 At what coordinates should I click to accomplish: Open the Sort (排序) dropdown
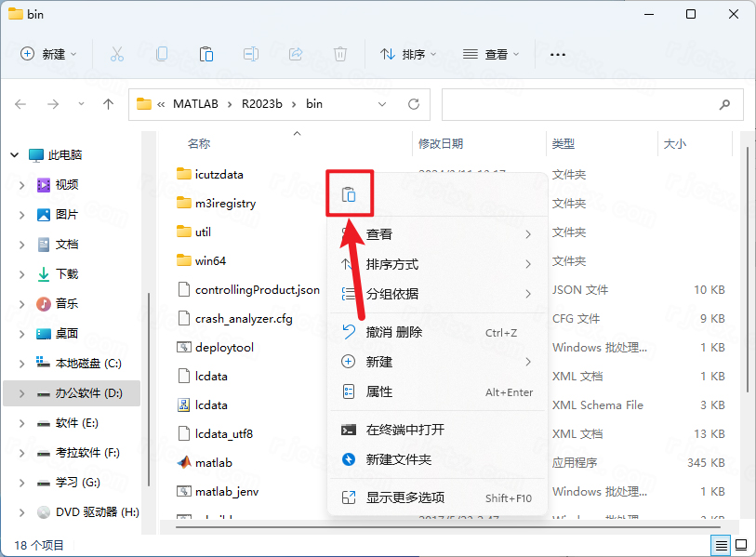coord(409,54)
